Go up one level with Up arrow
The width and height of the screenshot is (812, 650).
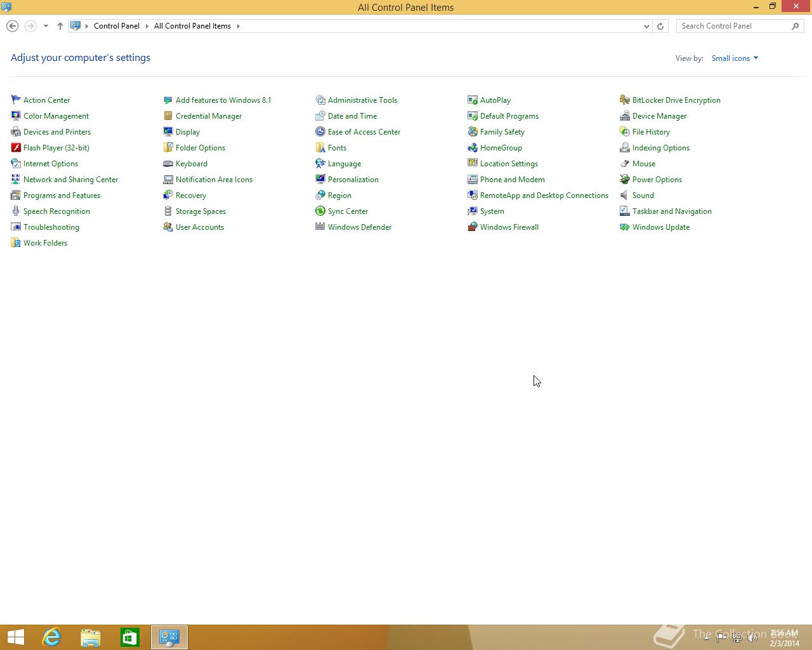pyautogui.click(x=60, y=26)
